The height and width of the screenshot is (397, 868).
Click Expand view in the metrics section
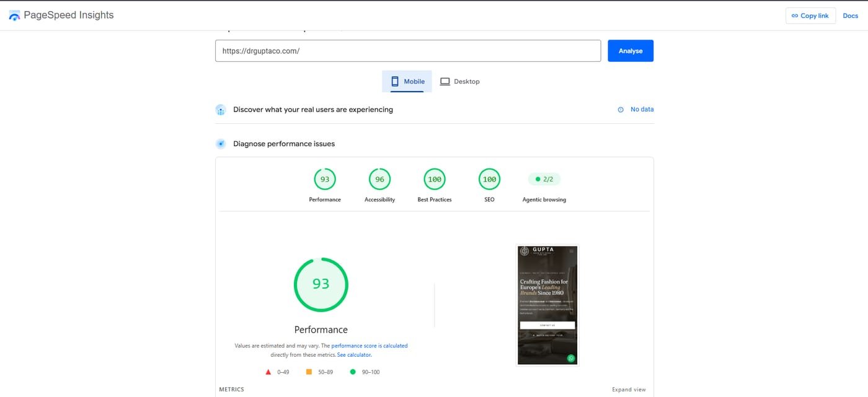click(629, 390)
